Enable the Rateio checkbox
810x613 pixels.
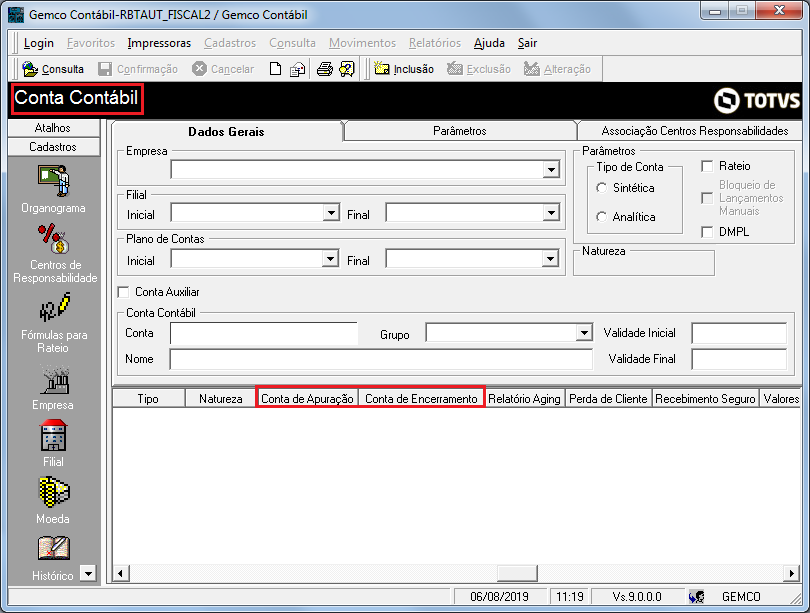pyautogui.click(x=707, y=166)
